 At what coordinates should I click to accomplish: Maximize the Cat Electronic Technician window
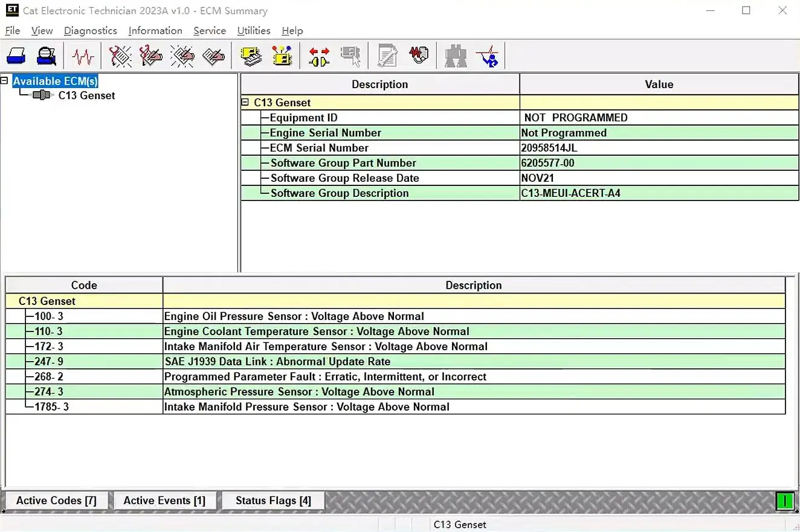click(746, 10)
